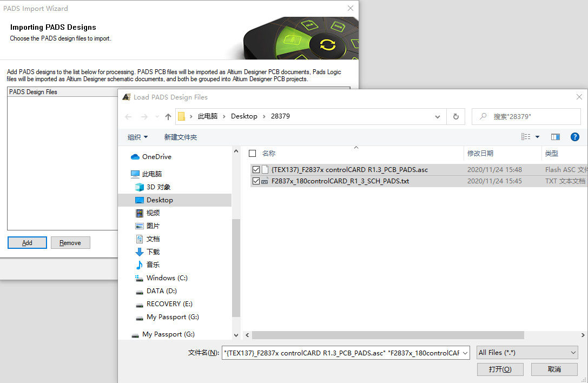Select file {TEX137}_F2837x controlCARD R1.3_PCB_PADS.asc
The height and width of the screenshot is (383, 588).
click(349, 169)
